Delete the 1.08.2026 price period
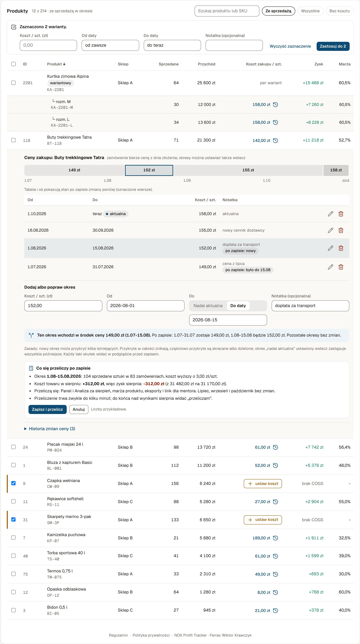Screen dimensions: 360x644 pos(341,248)
